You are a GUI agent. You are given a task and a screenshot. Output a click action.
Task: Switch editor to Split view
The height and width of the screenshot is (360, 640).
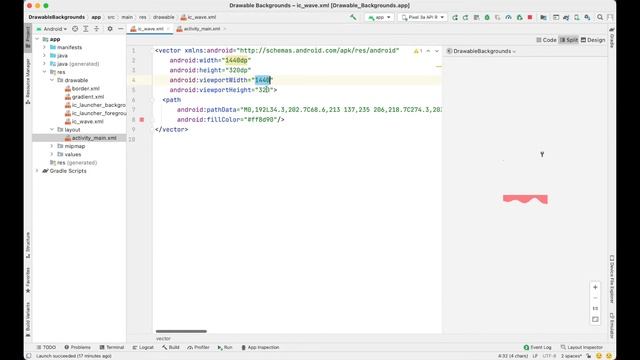[569, 40]
